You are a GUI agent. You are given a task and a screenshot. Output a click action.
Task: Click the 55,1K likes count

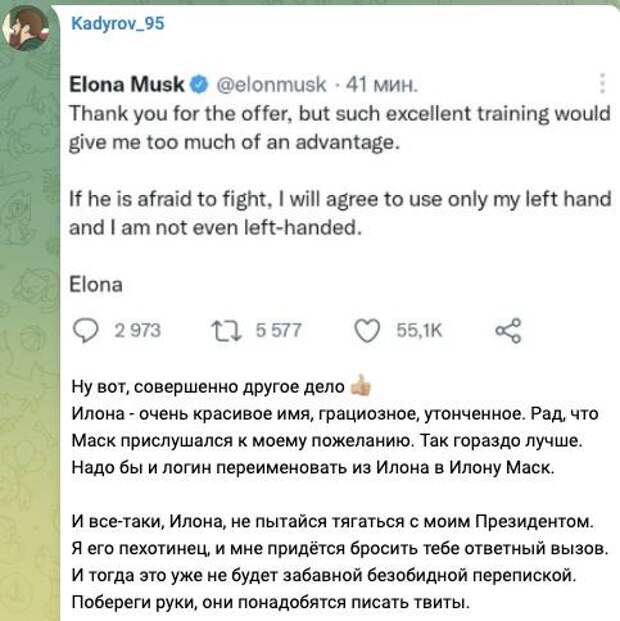(419, 330)
